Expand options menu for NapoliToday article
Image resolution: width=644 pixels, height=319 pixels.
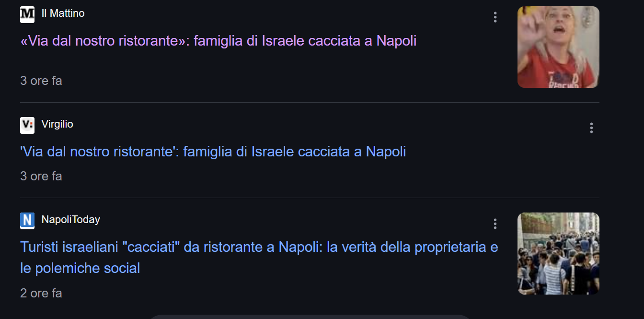(495, 224)
